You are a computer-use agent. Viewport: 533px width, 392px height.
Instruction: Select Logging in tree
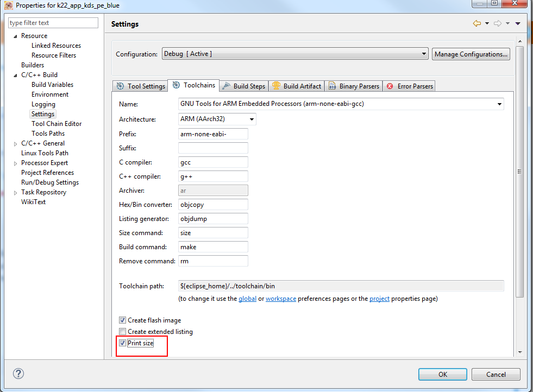(43, 104)
